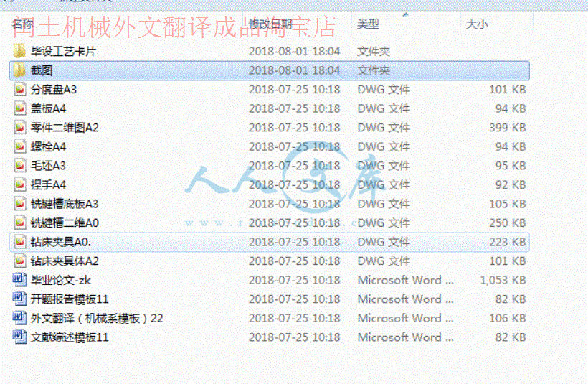Sort by the 大小 column header

[x=477, y=24]
